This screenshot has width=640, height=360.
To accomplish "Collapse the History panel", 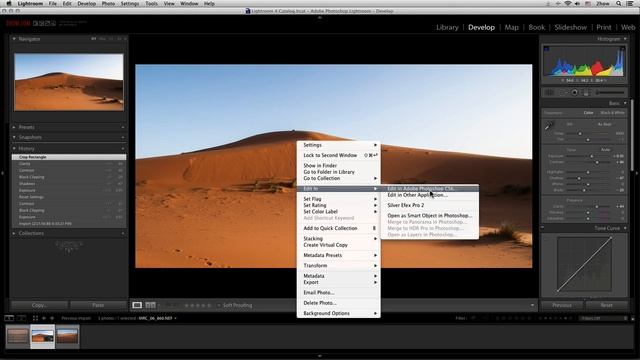I will pyautogui.click(x=14, y=149).
